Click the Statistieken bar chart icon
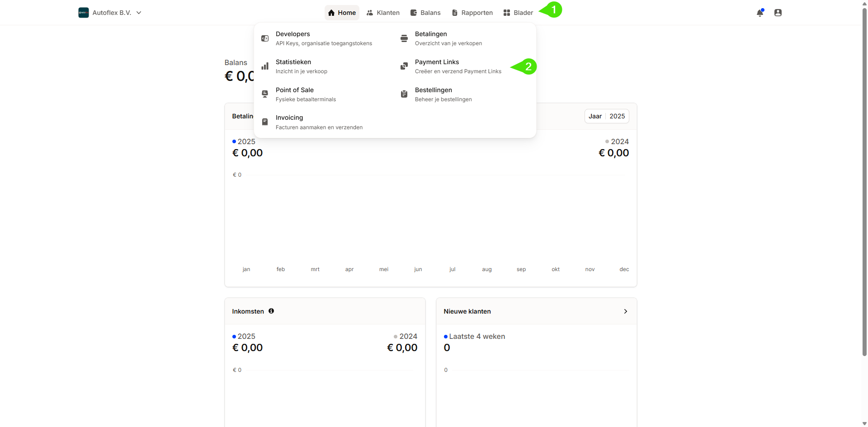This screenshot has width=868, height=427. [x=265, y=66]
